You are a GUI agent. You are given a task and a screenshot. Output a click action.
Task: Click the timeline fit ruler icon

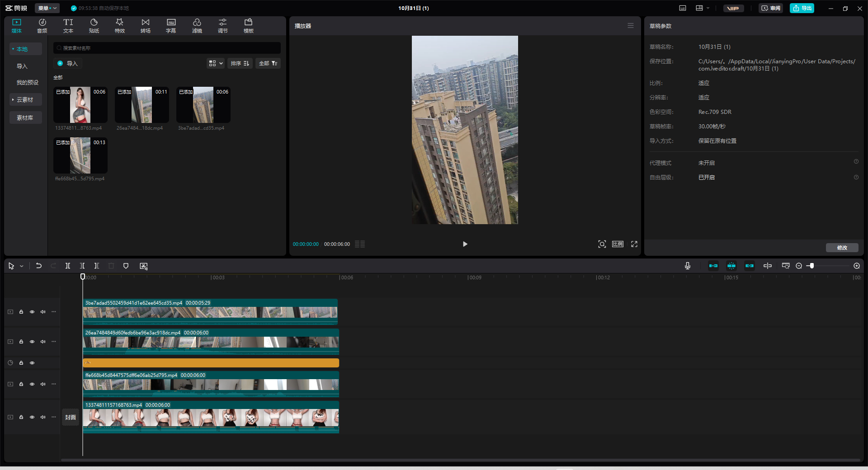[x=786, y=266]
